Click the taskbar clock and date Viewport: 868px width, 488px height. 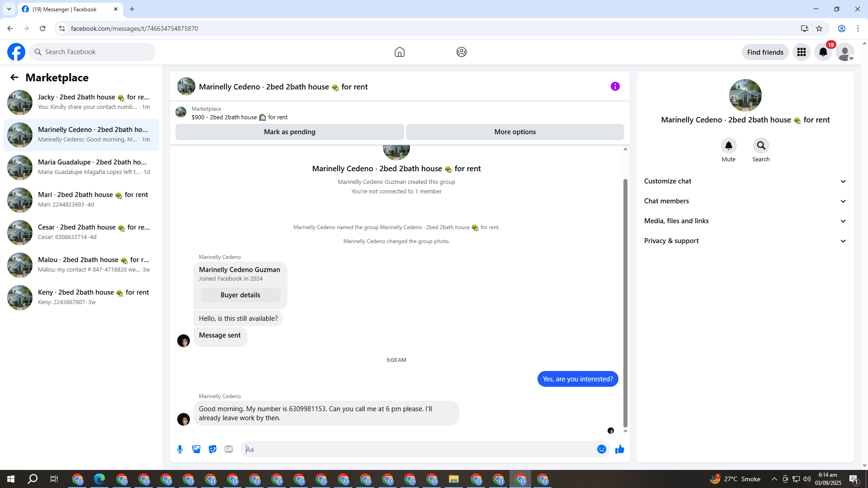click(828, 479)
